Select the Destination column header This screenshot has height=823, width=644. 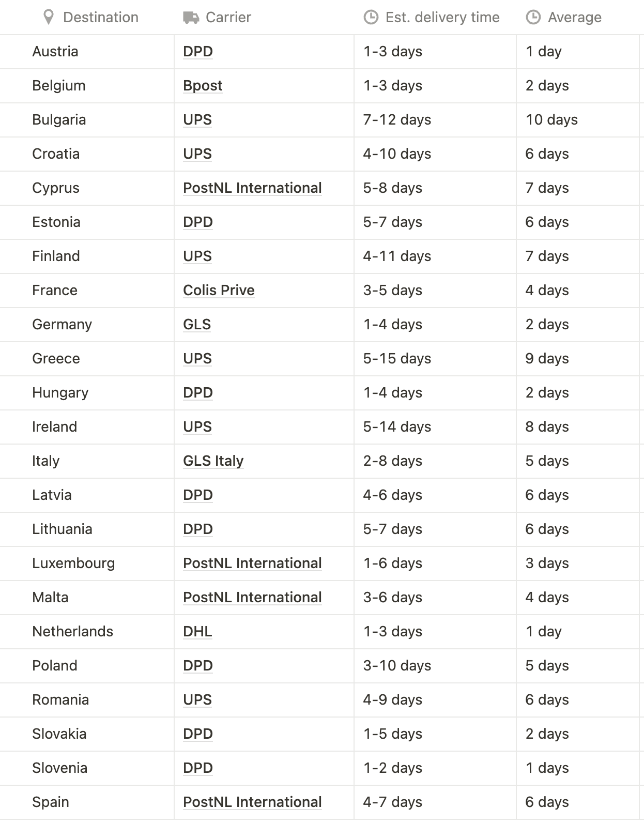(x=87, y=18)
